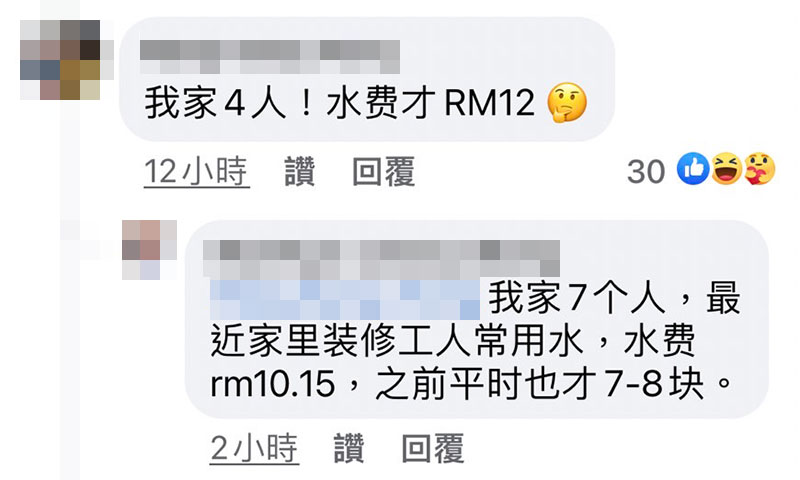
Task: Select the comment bubble saying 水费才RM12
Action: (x=367, y=80)
